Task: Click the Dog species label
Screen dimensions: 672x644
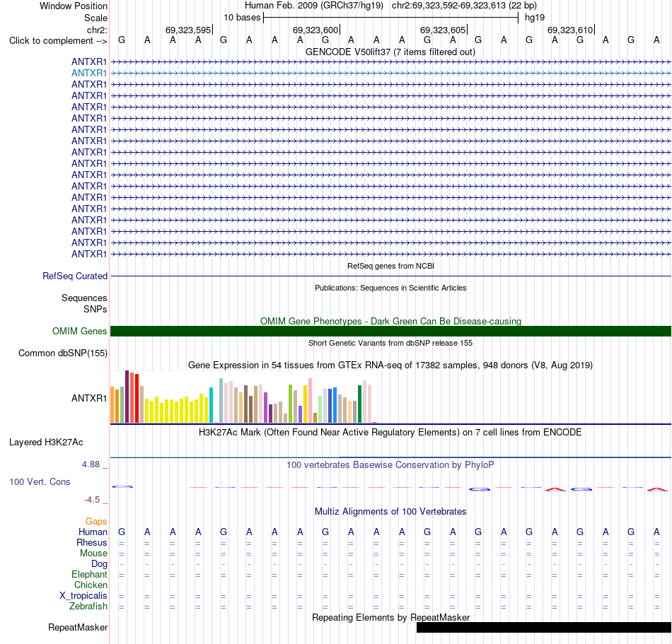Action: pos(100,564)
